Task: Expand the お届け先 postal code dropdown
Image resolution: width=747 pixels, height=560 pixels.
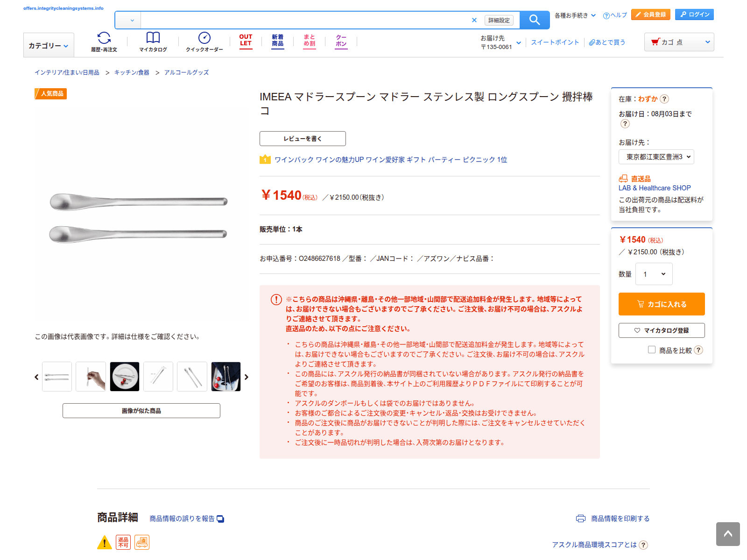Action: tap(501, 42)
